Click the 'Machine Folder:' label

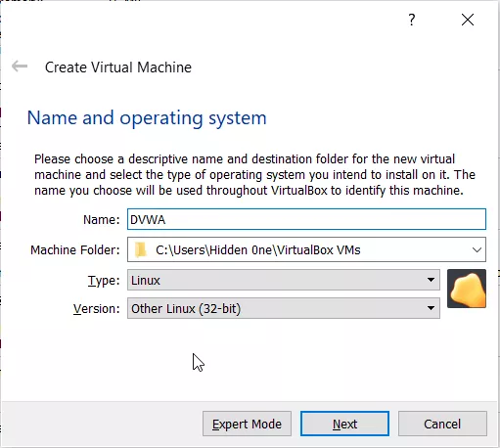(75, 250)
